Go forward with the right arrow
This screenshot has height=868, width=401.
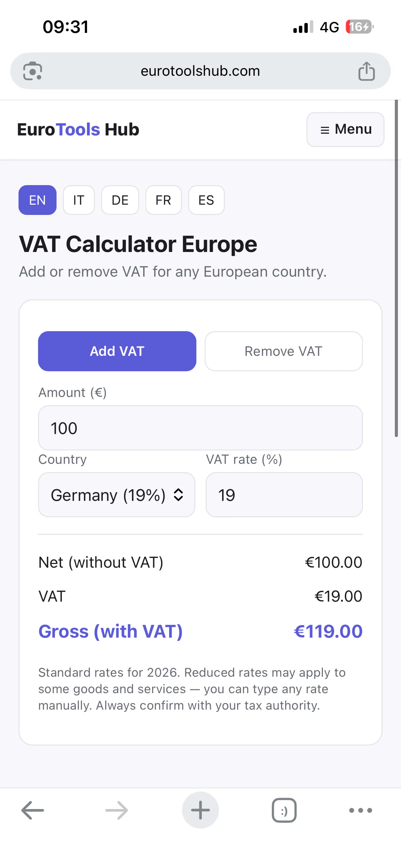(117, 810)
